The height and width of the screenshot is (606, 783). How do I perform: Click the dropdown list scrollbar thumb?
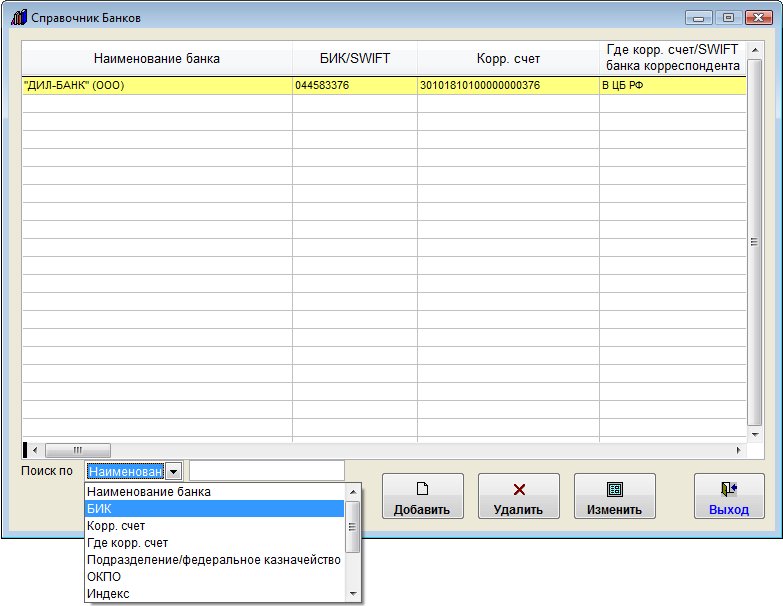click(x=353, y=527)
